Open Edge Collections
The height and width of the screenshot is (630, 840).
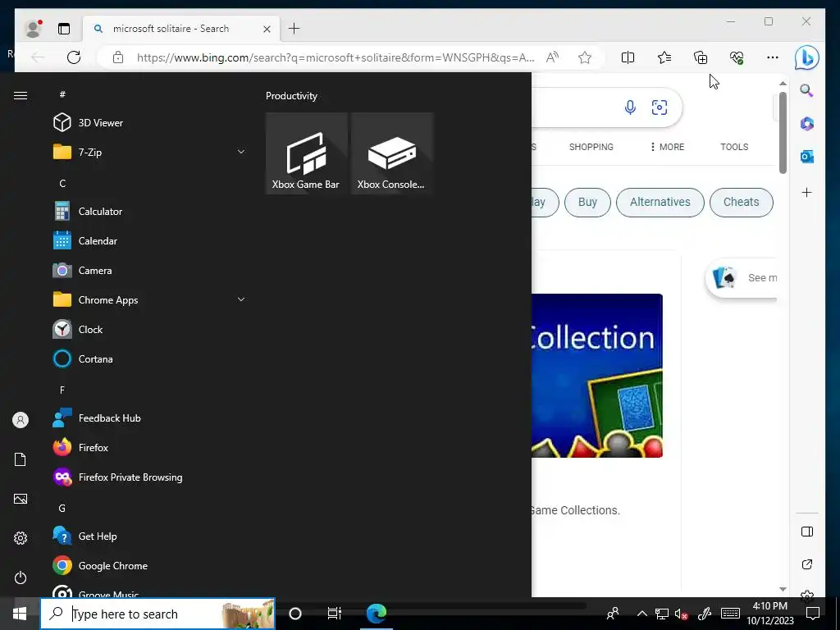tap(701, 57)
